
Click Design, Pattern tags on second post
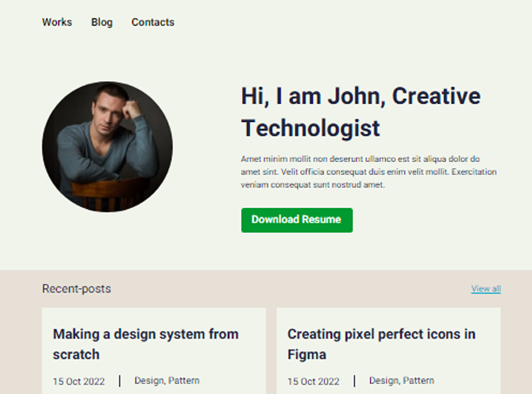pos(402,380)
